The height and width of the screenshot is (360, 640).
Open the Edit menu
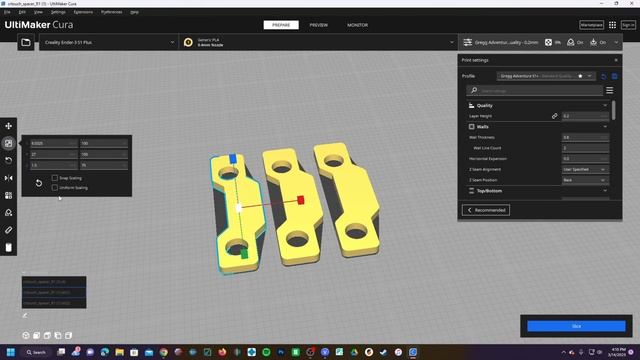pos(22,12)
